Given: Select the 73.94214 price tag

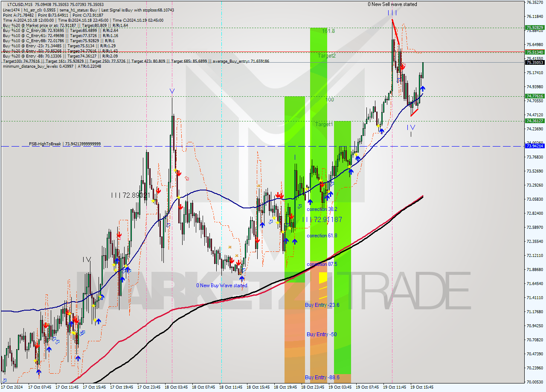Looking at the screenshot, I should (x=535, y=146).
